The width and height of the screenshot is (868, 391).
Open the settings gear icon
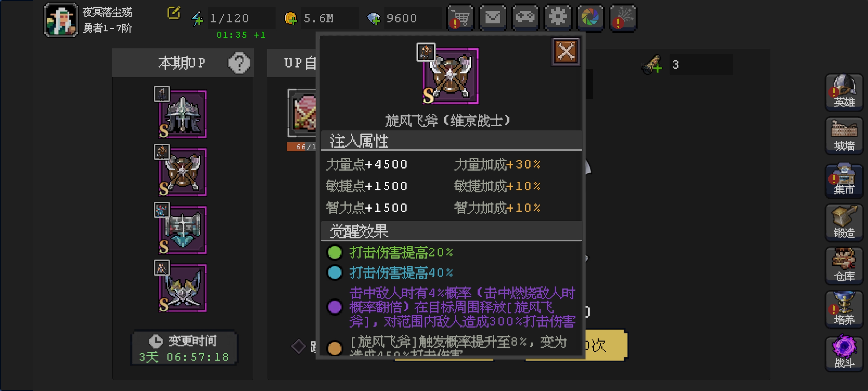click(x=558, y=18)
